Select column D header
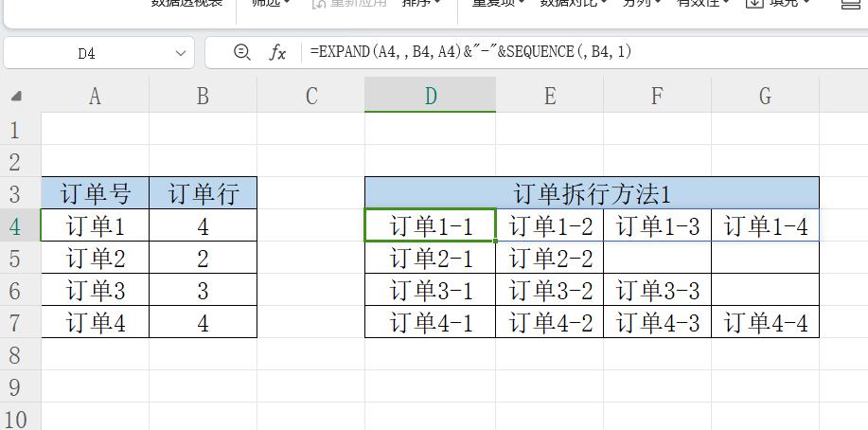 point(430,96)
